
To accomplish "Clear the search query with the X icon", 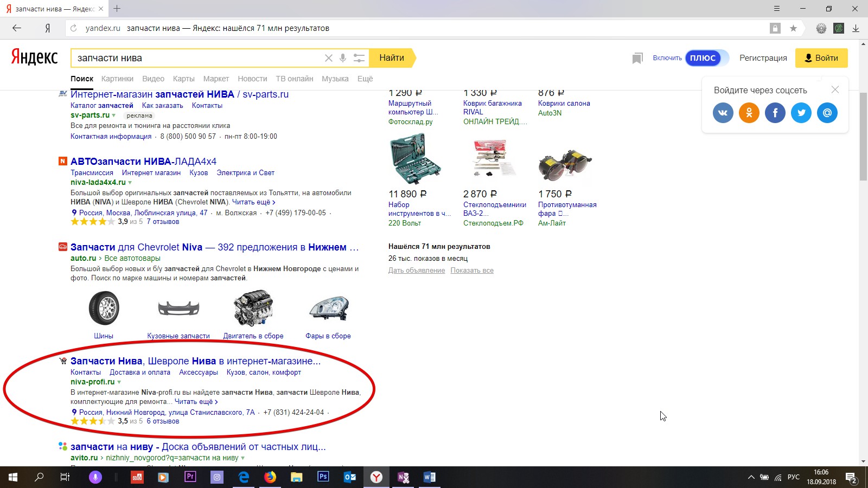I will coord(328,58).
